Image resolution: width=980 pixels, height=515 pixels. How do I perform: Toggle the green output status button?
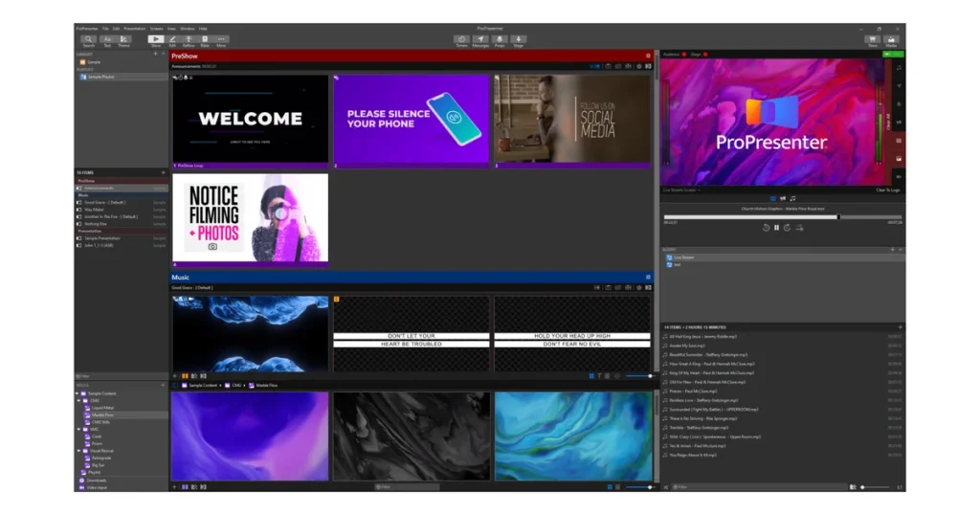click(x=893, y=55)
